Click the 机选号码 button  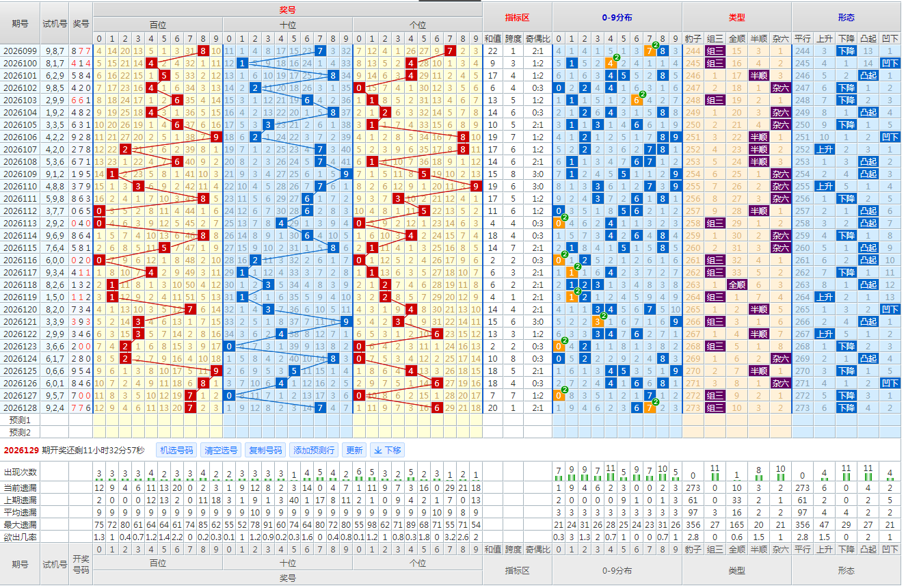(177, 450)
